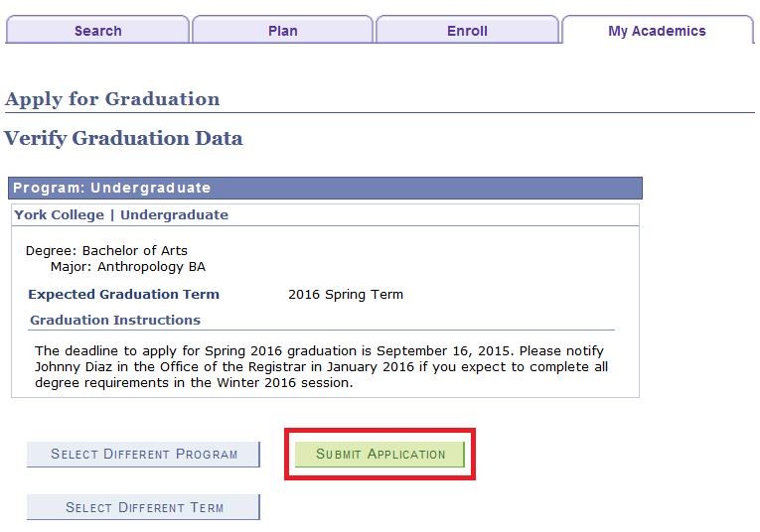Switch to the Plan tab

click(x=282, y=31)
